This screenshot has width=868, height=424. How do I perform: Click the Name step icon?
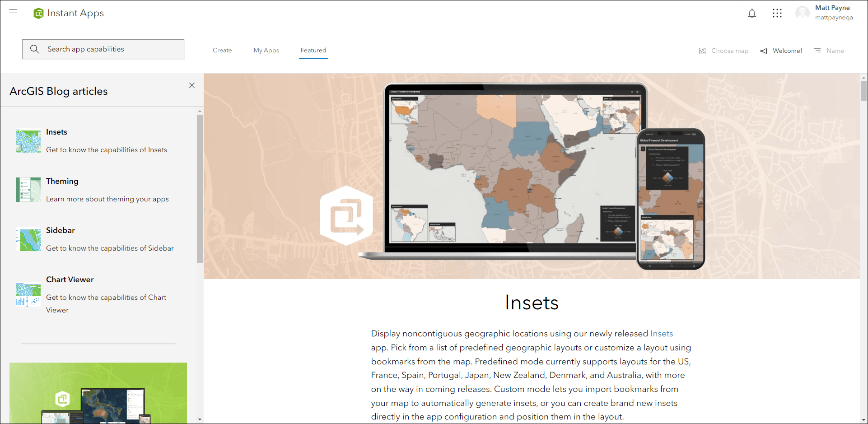click(x=817, y=51)
